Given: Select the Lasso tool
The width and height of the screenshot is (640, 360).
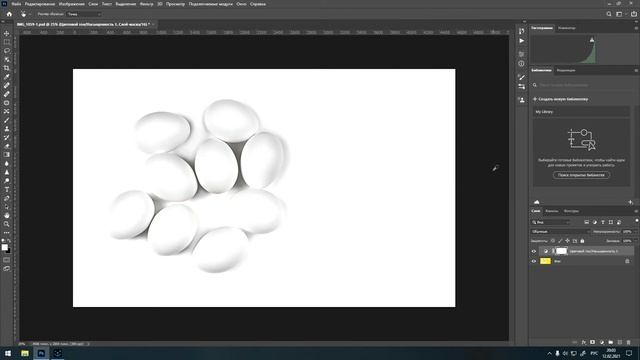Looking at the screenshot, I should click(x=7, y=51).
